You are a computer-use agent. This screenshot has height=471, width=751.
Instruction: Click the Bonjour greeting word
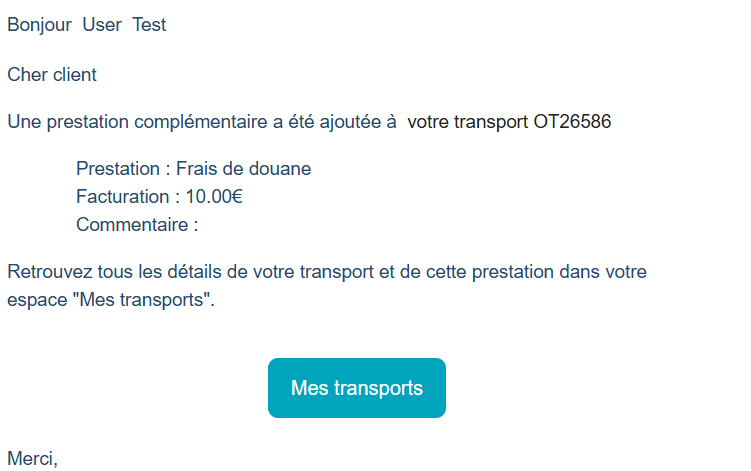coord(40,25)
